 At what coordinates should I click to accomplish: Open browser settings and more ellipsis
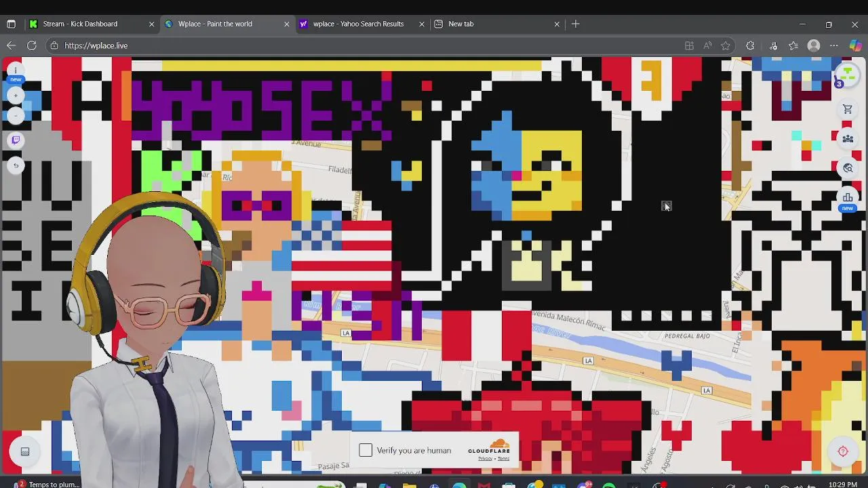(x=834, y=45)
